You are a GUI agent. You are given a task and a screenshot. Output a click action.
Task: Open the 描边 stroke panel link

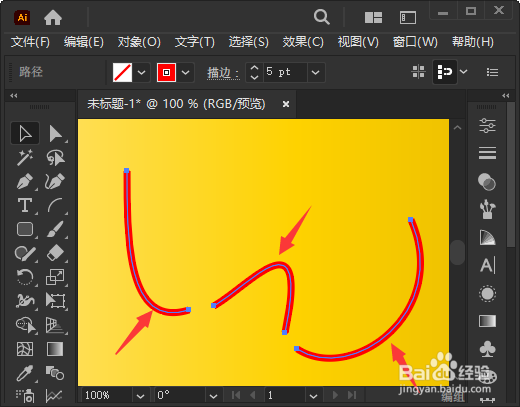coord(223,73)
